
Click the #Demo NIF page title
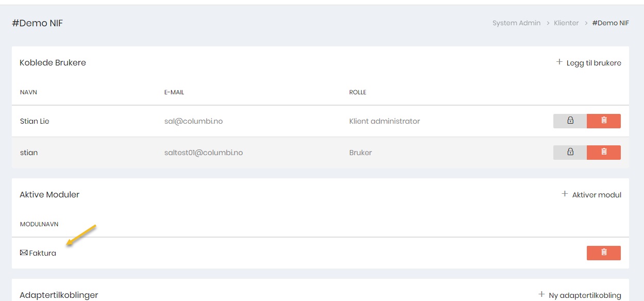[x=37, y=23]
